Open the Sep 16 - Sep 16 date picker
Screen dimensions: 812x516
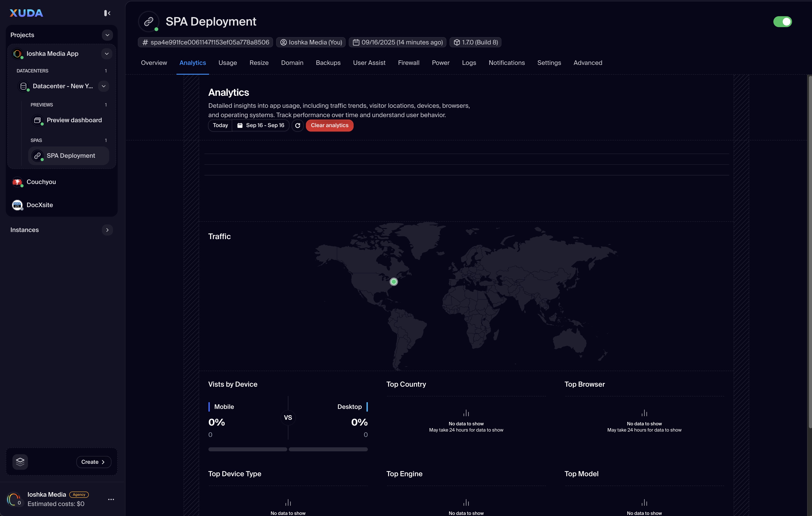pos(261,126)
